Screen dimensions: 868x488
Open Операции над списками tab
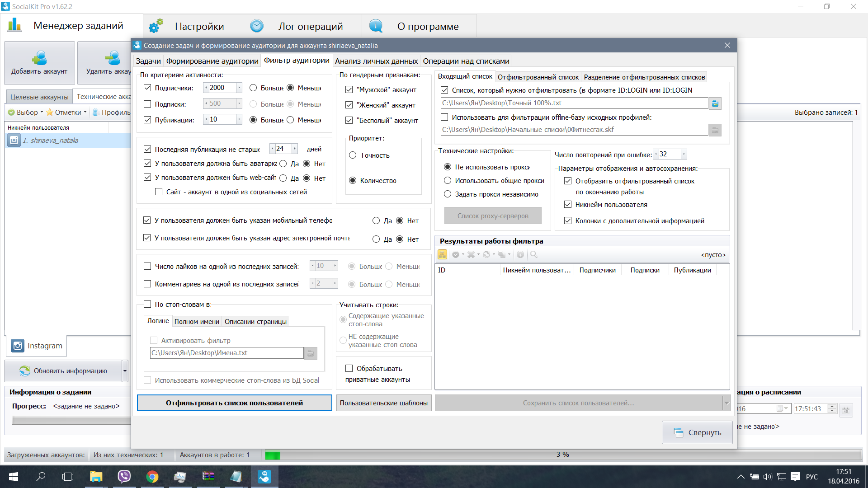click(466, 61)
